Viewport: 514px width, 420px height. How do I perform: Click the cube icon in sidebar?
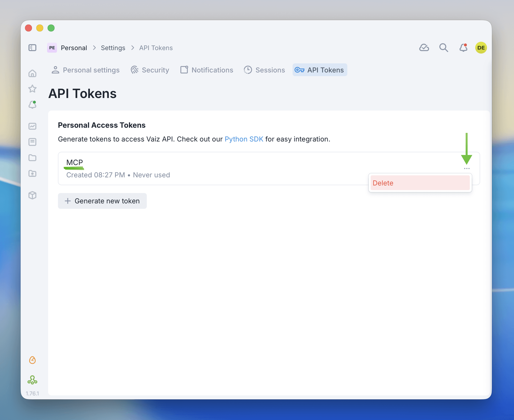click(x=32, y=196)
